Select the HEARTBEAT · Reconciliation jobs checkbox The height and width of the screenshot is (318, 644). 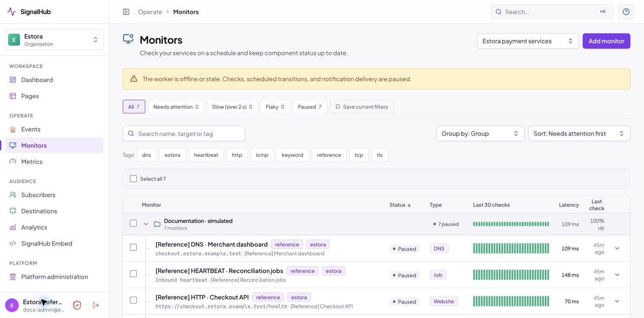click(x=133, y=274)
